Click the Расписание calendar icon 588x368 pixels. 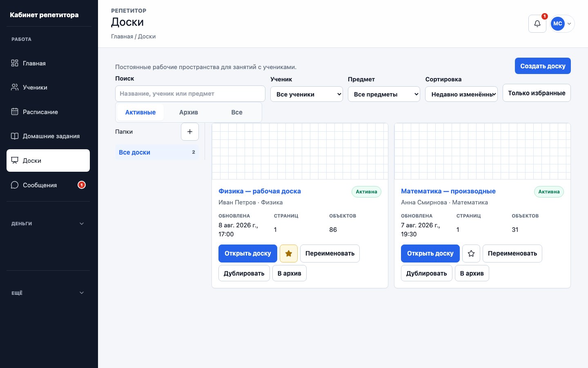[x=15, y=112]
